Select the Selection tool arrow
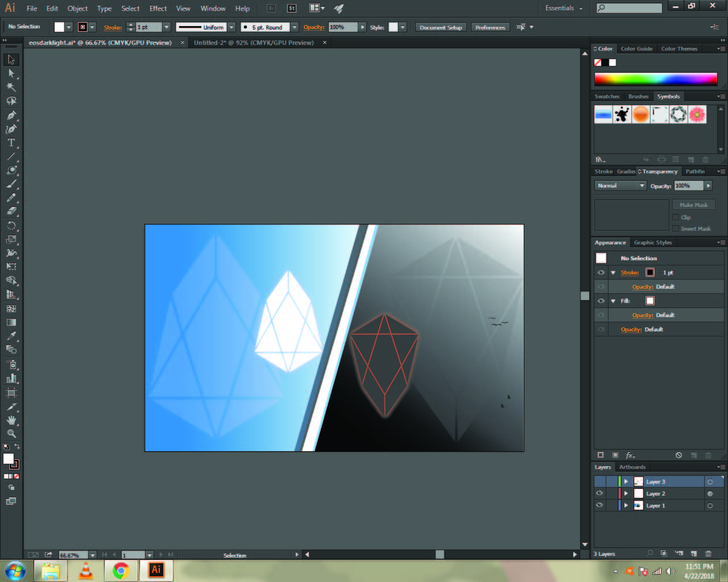728x582 pixels. click(11, 60)
